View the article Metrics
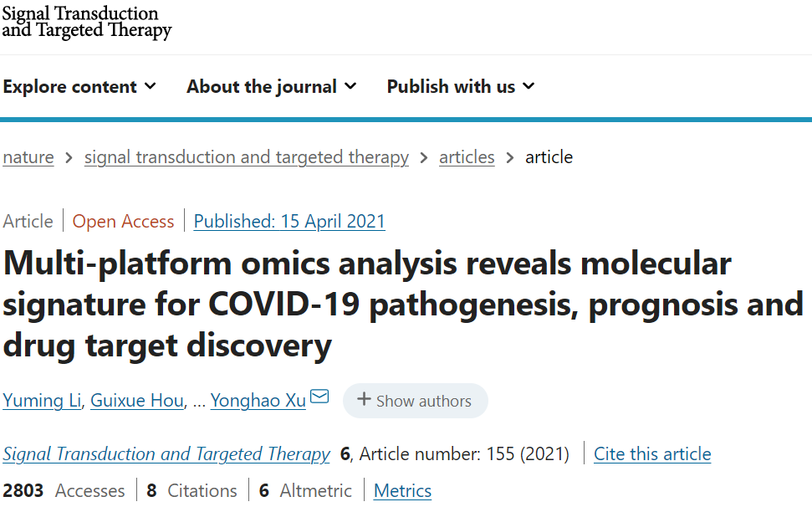The width and height of the screenshot is (812, 507). coord(402,490)
